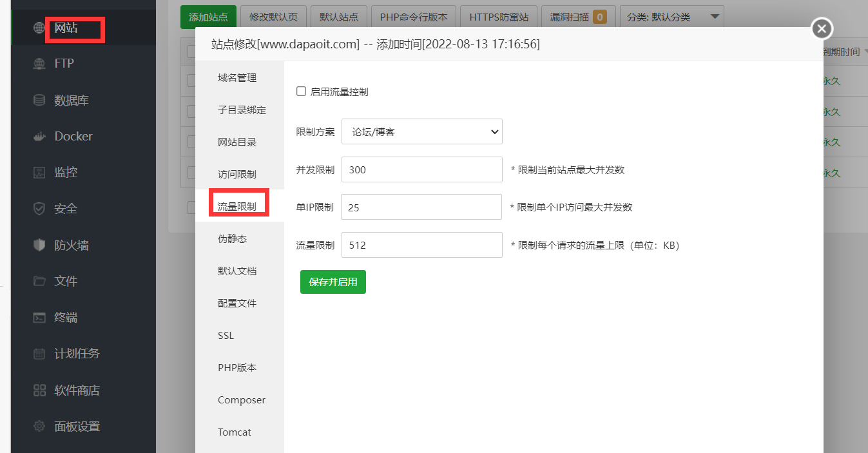Click the terminal icon beside 终端
868x453 pixels.
(39, 317)
